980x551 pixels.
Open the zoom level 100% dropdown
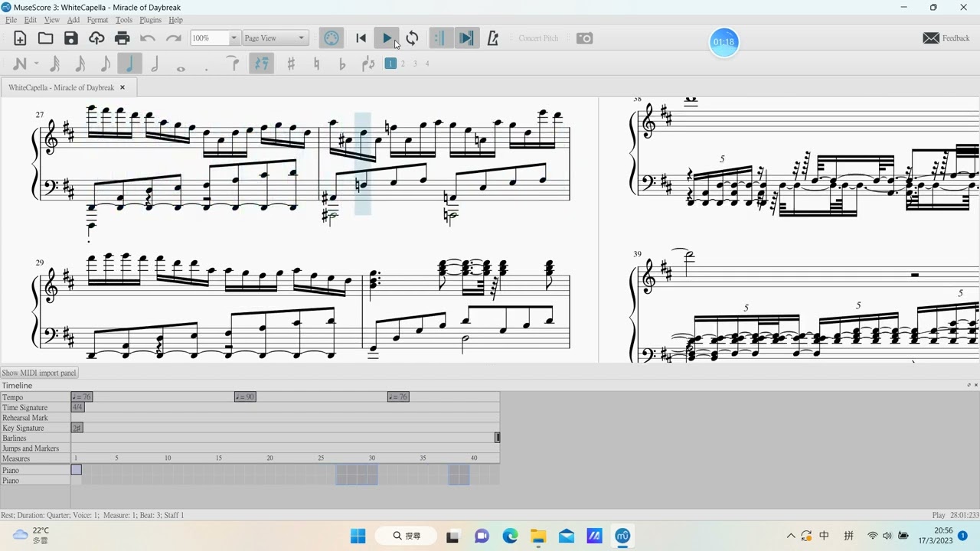[x=234, y=38]
